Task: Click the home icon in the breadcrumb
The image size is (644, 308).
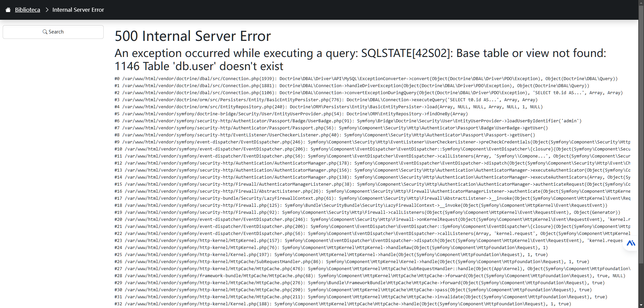Action: click(x=8, y=10)
